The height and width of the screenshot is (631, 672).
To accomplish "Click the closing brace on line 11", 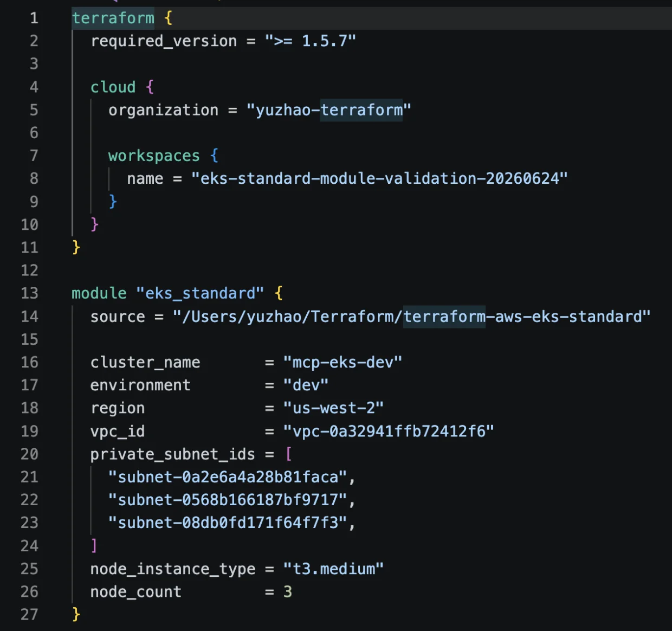I will point(76,247).
